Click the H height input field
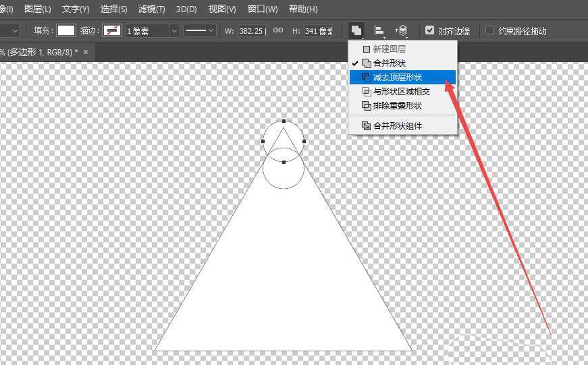Image resolution: width=588 pixels, height=365 pixels. pos(318,31)
